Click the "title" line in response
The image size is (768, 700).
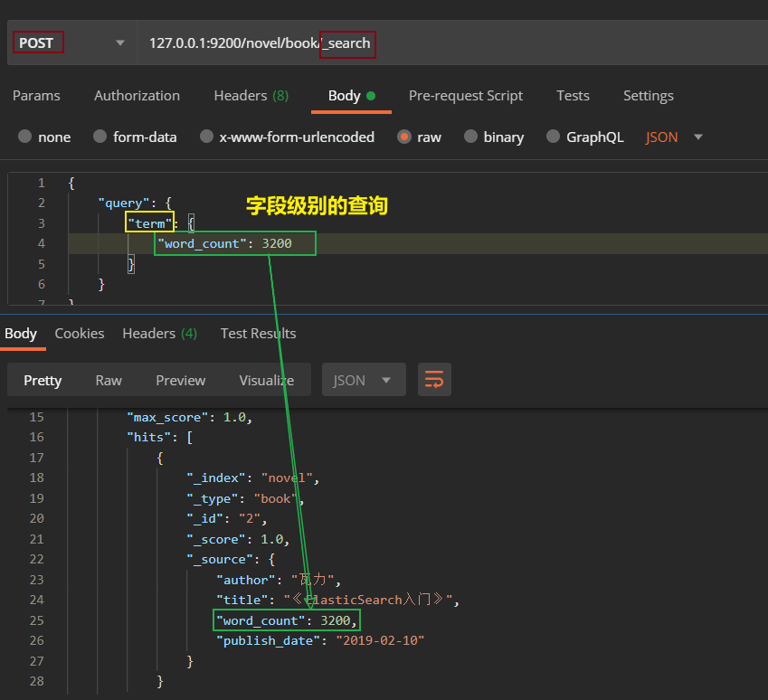(338, 601)
